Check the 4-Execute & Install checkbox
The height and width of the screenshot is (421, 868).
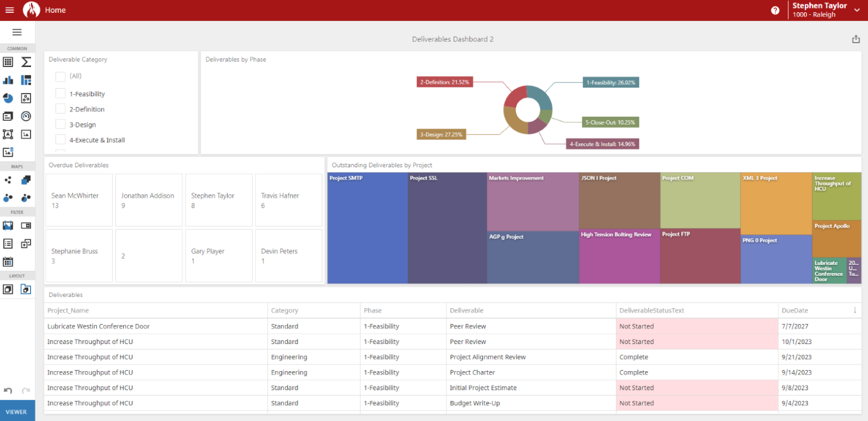pyautogui.click(x=61, y=140)
